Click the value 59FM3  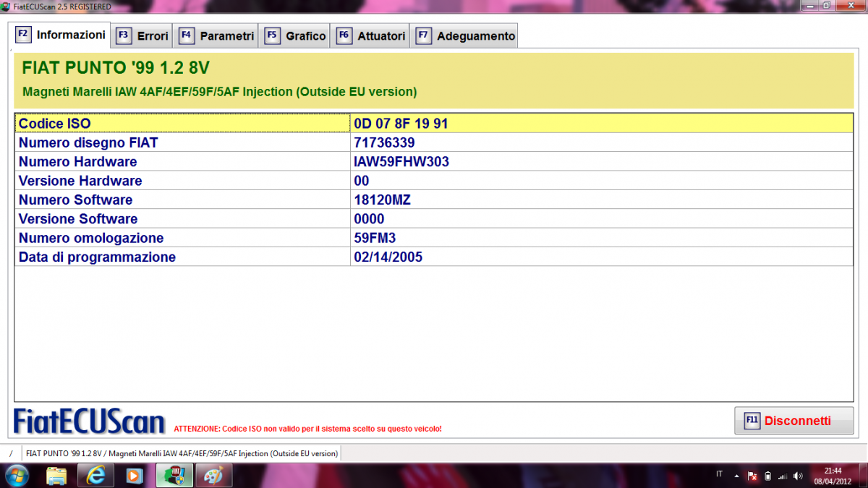(x=375, y=238)
